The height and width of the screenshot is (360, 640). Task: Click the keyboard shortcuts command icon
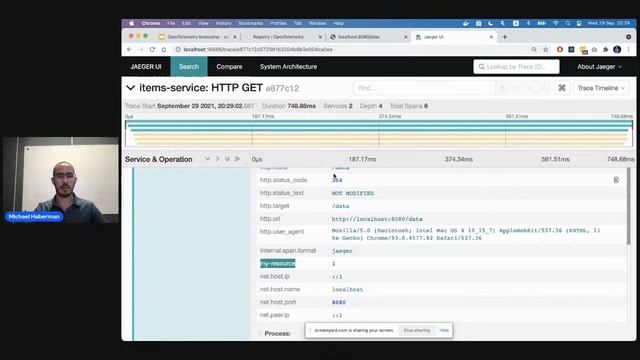(562, 88)
